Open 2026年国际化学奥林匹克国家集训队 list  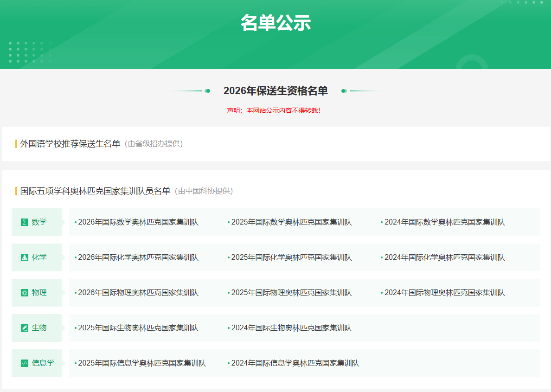coord(138,257)
